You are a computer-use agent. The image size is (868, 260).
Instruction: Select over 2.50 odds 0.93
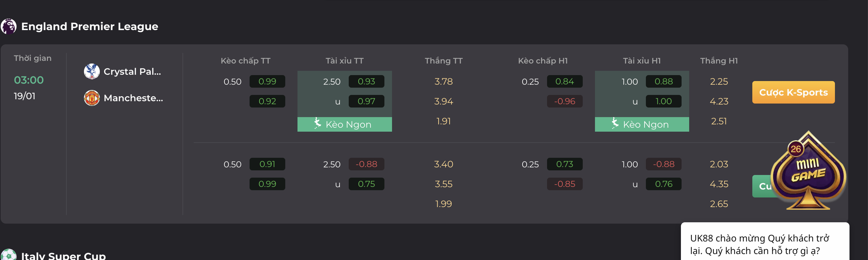(366, 81)
